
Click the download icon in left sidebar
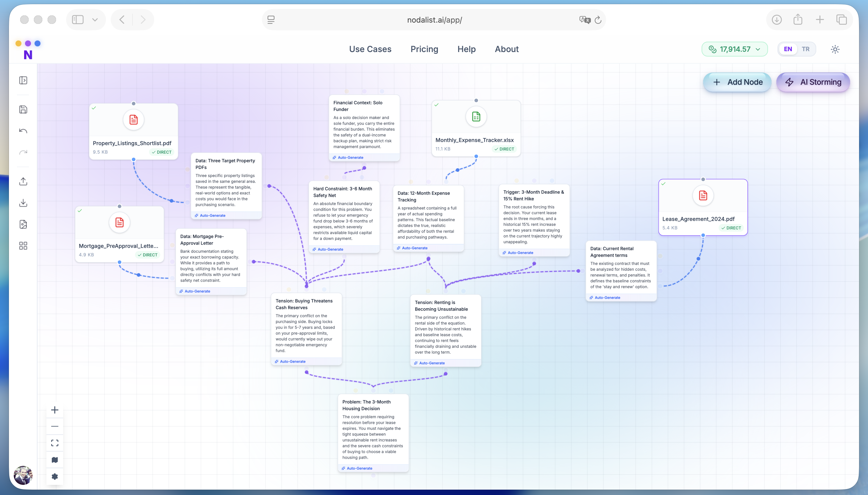click(23, 203)
